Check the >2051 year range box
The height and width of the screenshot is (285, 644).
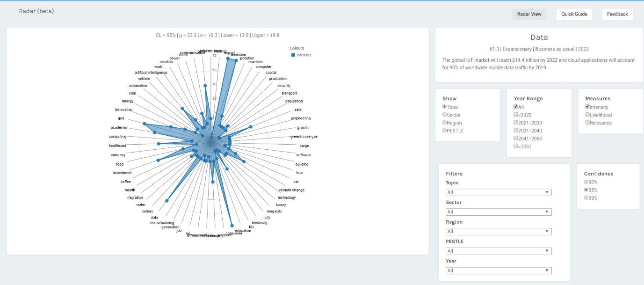point(516,146)
